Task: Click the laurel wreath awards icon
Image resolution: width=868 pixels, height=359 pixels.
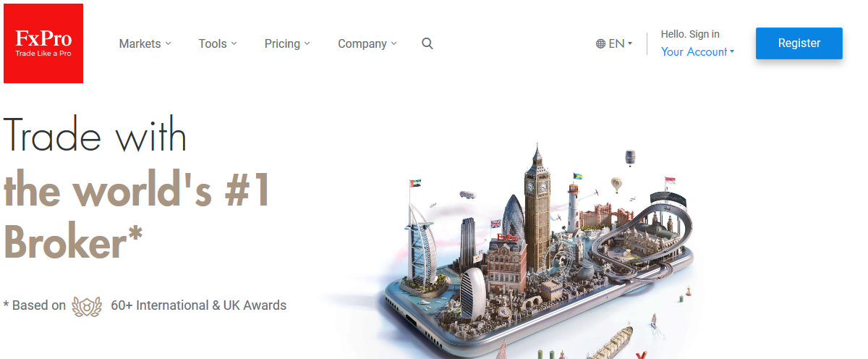Action: point(87,305)
